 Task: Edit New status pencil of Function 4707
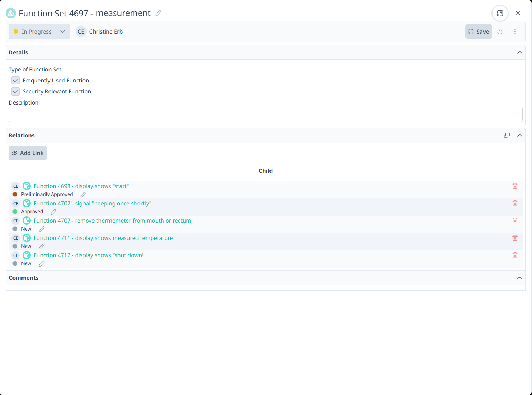coord(42,229)
